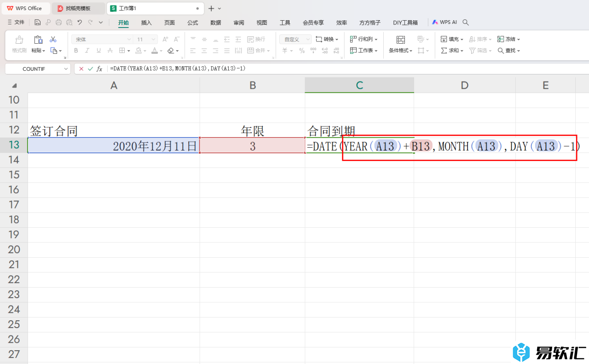Click the Save icon in quick access toolbar
This screenshot has width=589, height=364.
click(x=38, y=22)
